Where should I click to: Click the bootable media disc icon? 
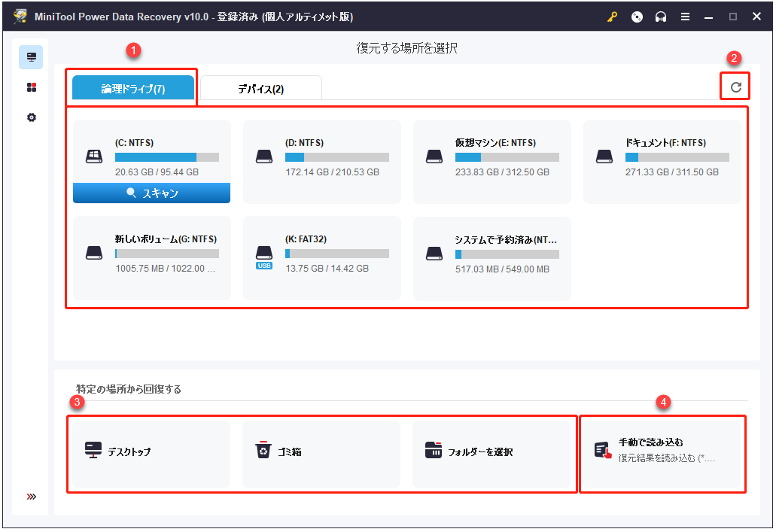coord(637,17)
